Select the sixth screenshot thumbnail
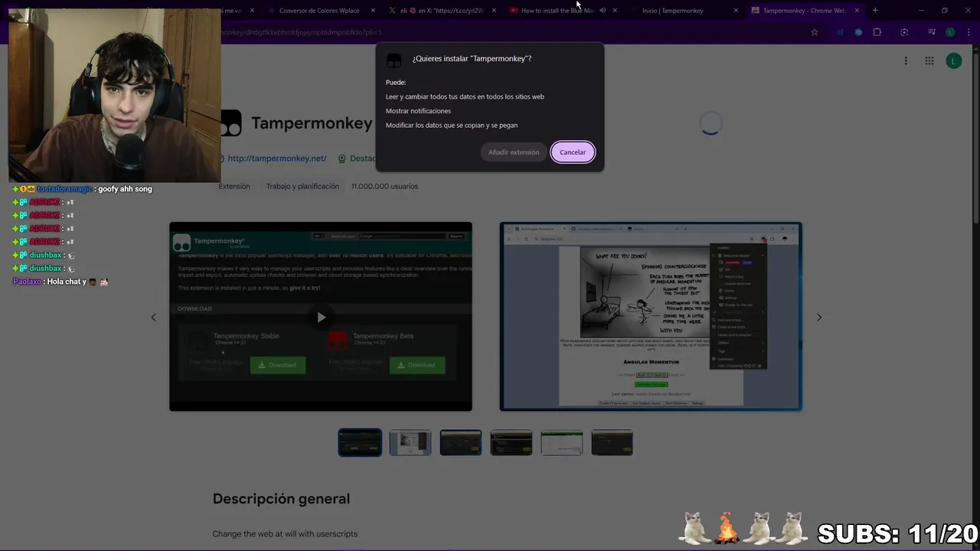 click(612, 442)
